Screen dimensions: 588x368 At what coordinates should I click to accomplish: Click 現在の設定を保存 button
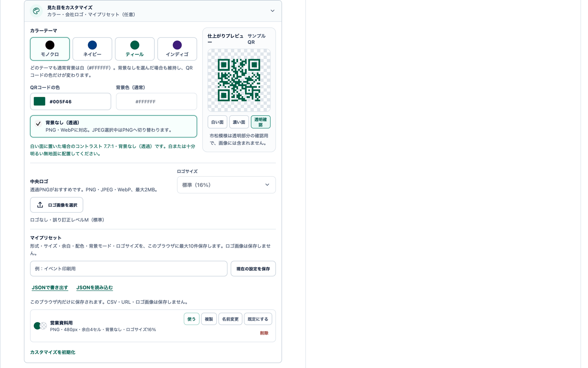253,269
